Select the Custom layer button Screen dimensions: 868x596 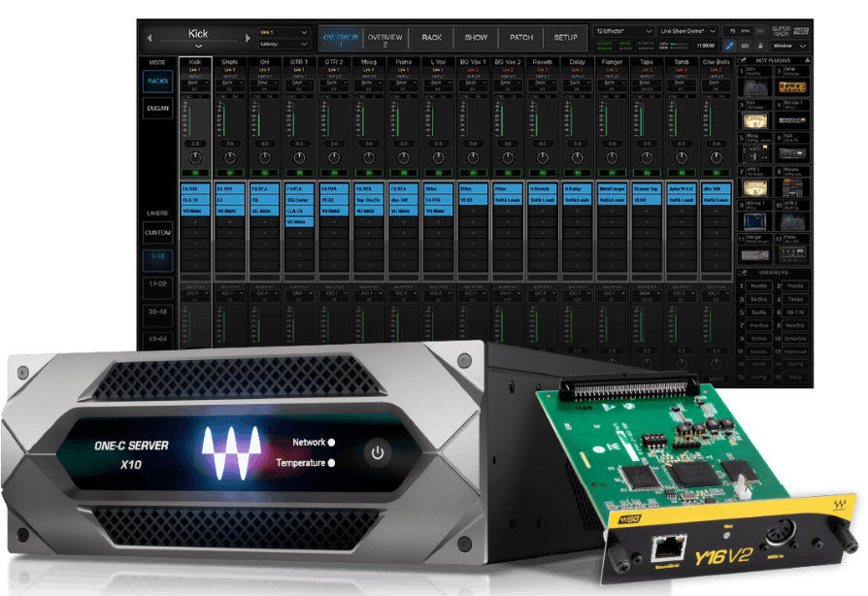pyautogui.click(x=157, y=233)
